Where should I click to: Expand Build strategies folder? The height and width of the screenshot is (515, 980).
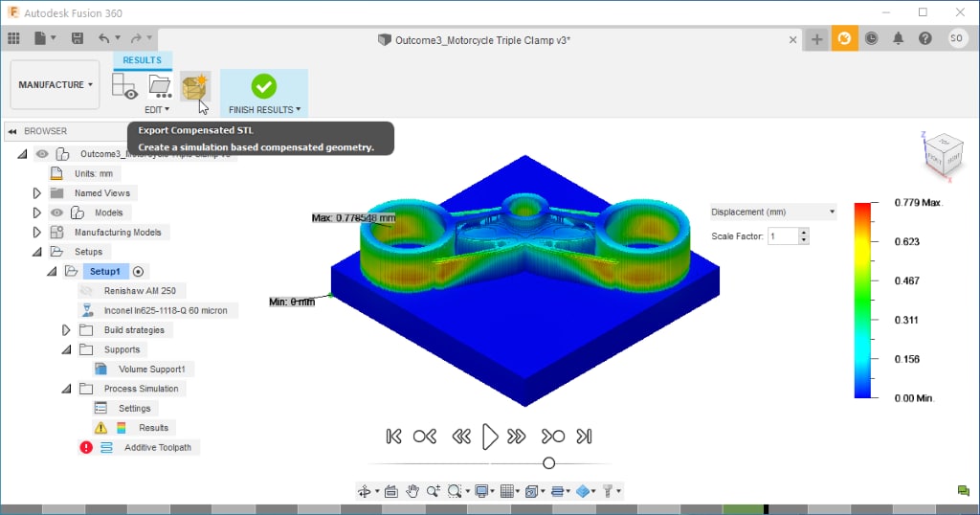tap(66, 330)
